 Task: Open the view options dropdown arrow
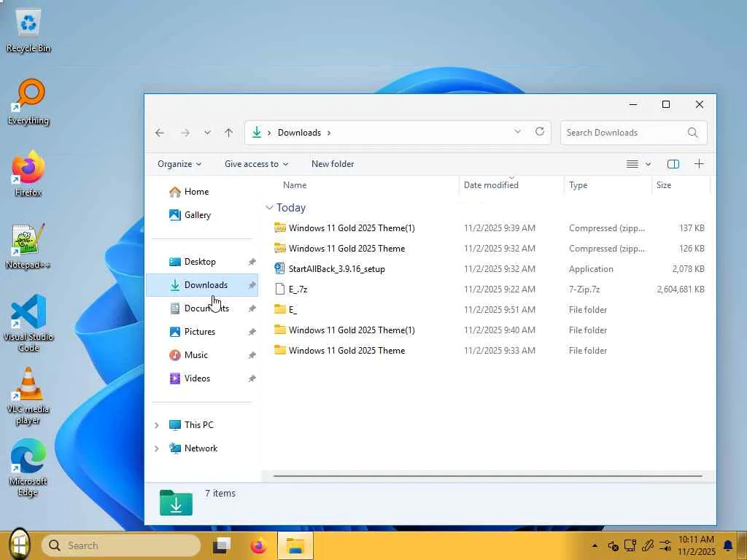[x=648, y=164]
